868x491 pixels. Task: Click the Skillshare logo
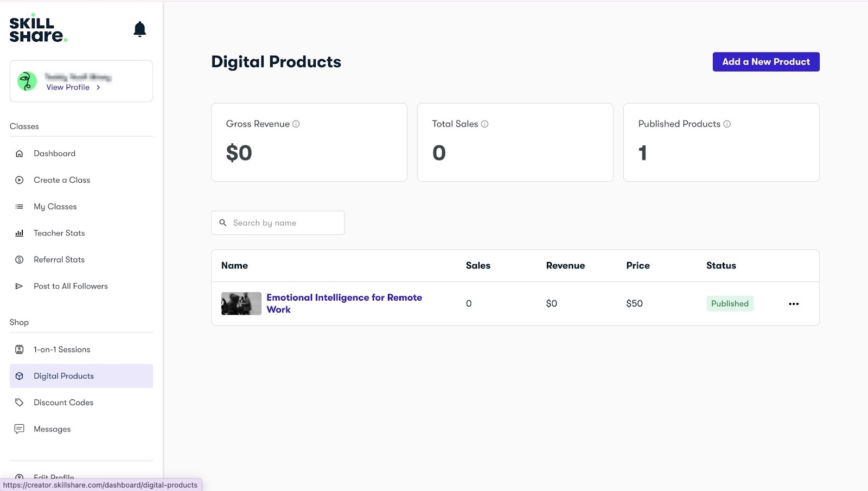click(38, 29)
